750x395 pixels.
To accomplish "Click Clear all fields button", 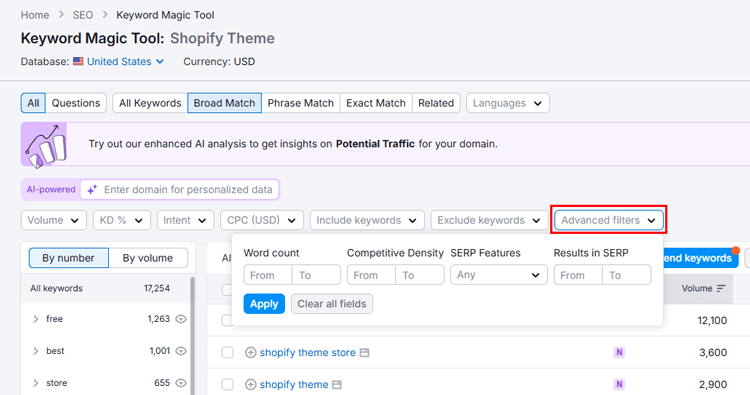I will pos(332,304).
